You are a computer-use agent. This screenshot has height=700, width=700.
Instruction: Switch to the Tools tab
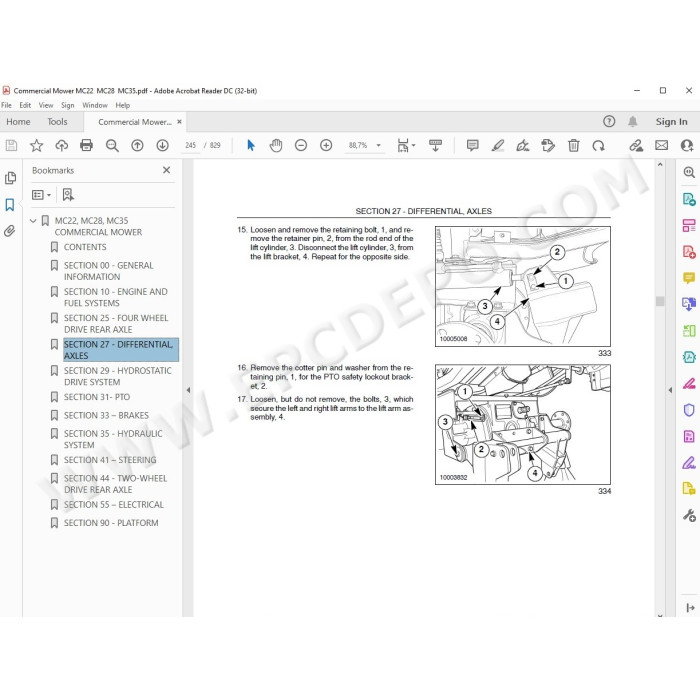[x=57, y=122]
